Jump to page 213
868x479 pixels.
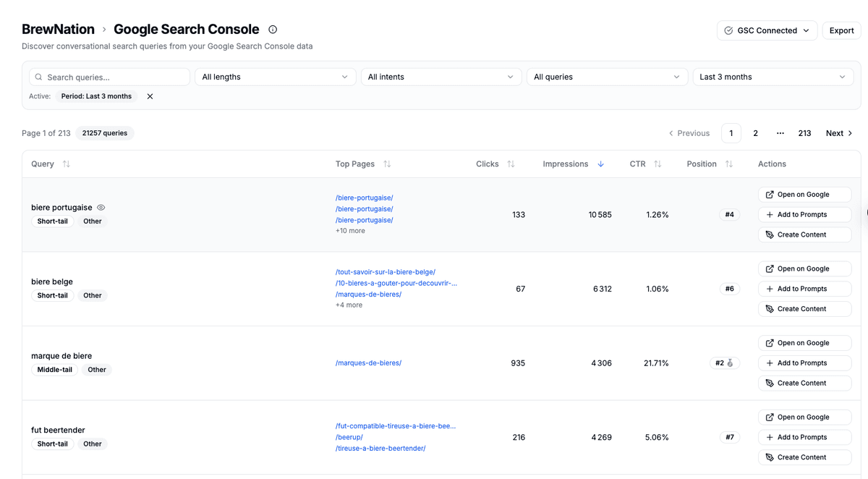[x=804, y=133]
